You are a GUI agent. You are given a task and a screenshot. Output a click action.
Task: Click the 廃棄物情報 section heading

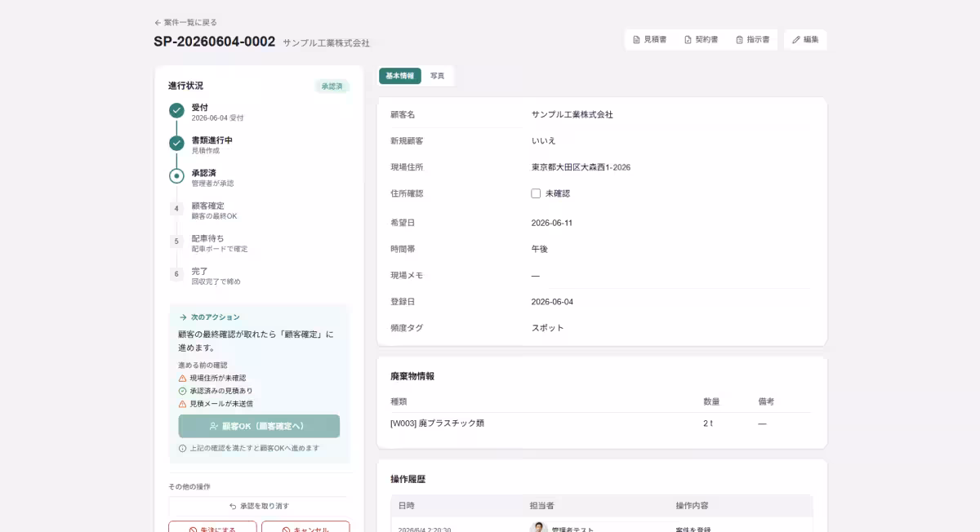[412, 376]
